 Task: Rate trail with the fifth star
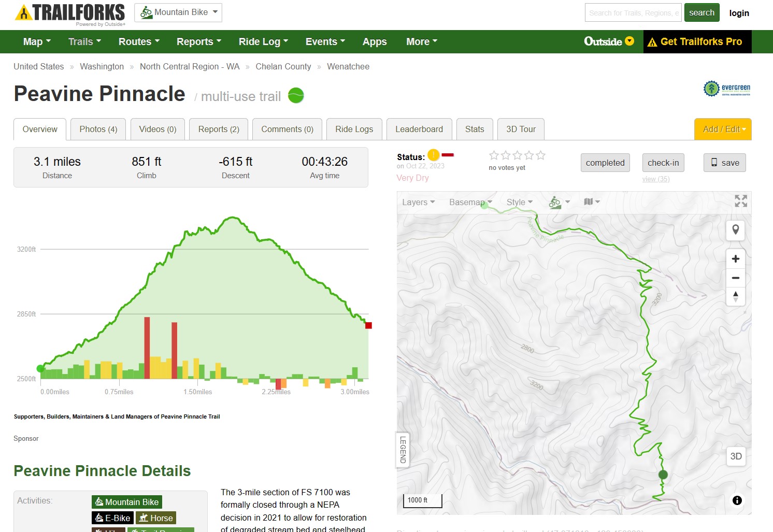pos(540,155)
